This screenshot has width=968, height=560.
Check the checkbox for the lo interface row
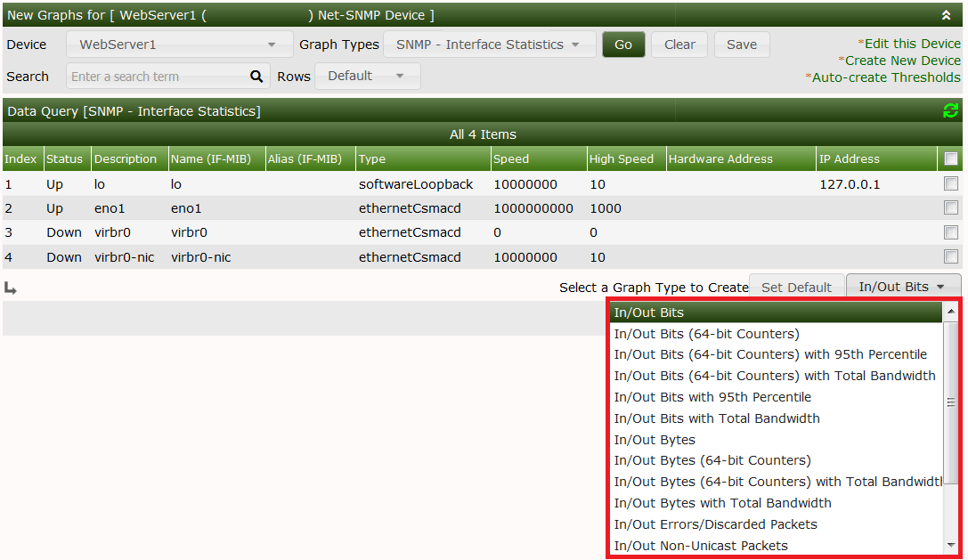(951, 184)
